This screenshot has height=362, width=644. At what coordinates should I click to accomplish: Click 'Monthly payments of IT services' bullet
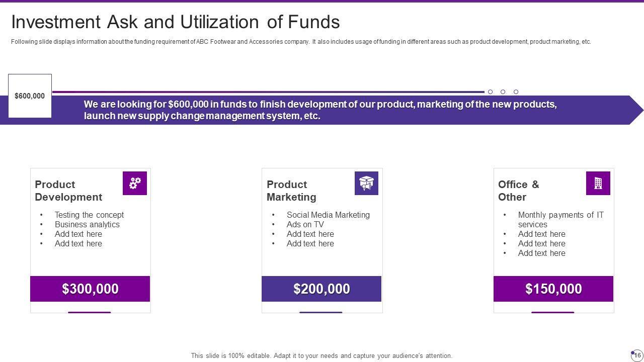pyautogui.click(x=560, y=219)
